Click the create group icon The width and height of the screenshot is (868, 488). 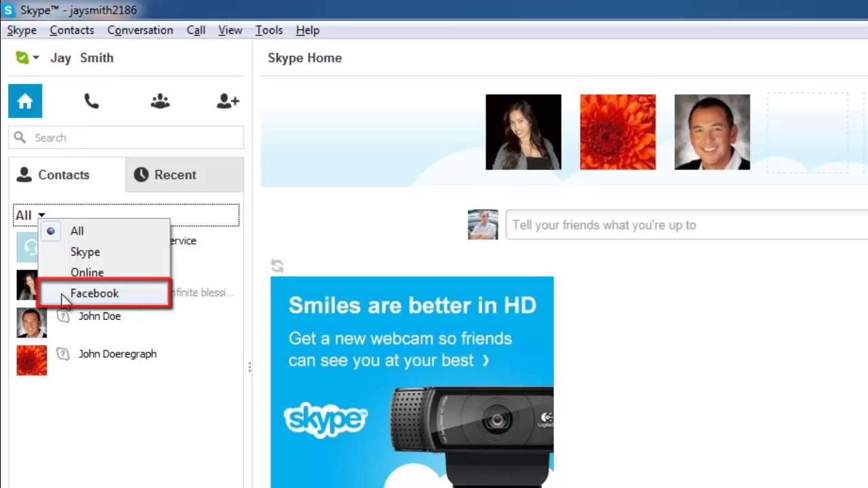(x=160, y=101)
